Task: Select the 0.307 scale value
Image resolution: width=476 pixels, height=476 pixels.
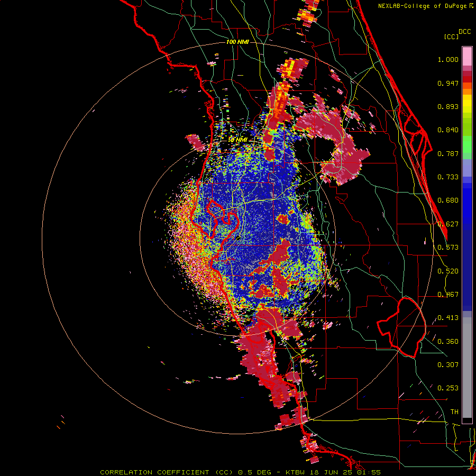Action: [448, 364]
